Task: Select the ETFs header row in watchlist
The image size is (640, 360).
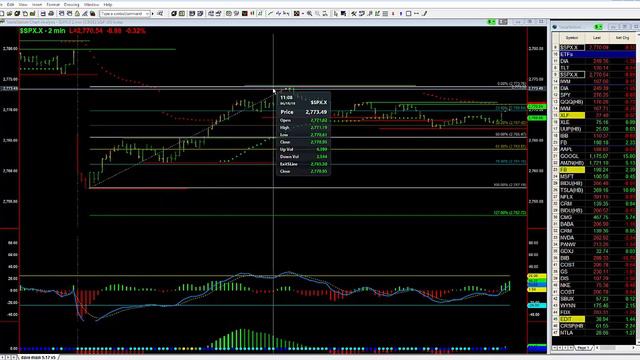Action: pyautogui.click(x=595, y=54)
